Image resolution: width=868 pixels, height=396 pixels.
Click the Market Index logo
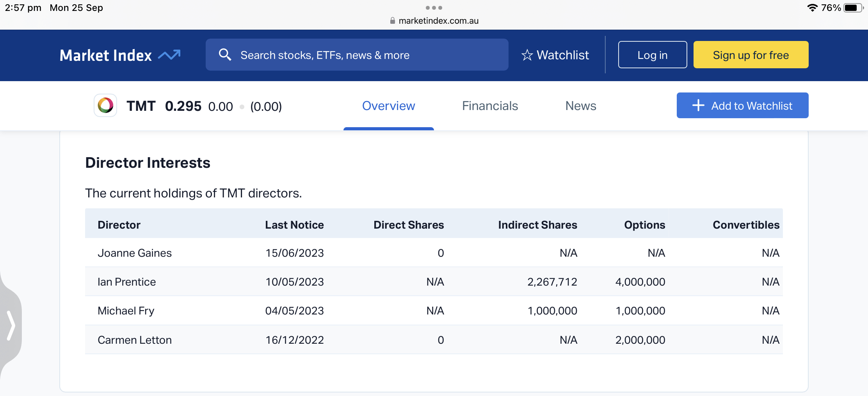[x=120, y=55]
